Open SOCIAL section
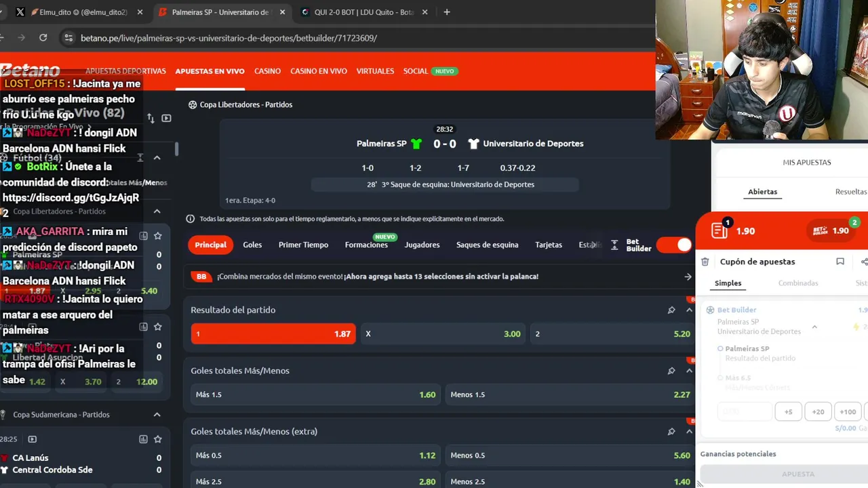Screen dimensions: 868x488 coord(416,71)
